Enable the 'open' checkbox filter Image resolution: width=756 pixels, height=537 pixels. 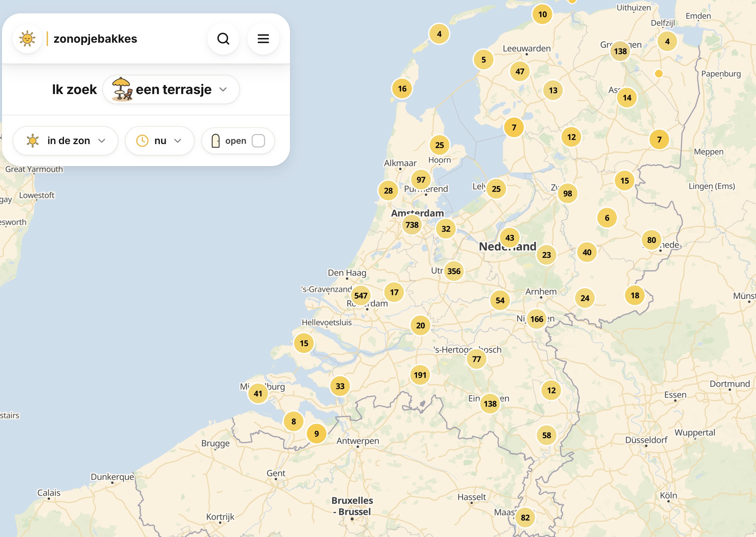coord(258,141)
